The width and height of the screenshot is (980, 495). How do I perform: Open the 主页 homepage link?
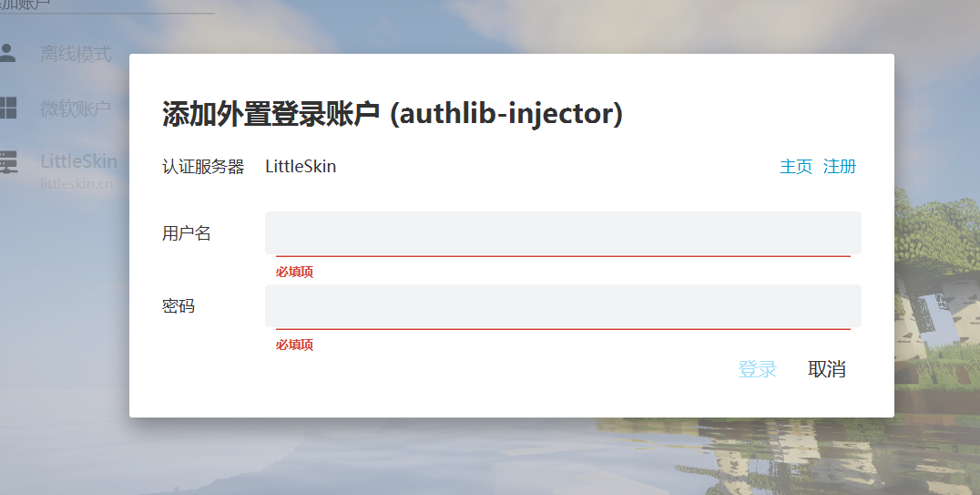(x=796, y=167)
